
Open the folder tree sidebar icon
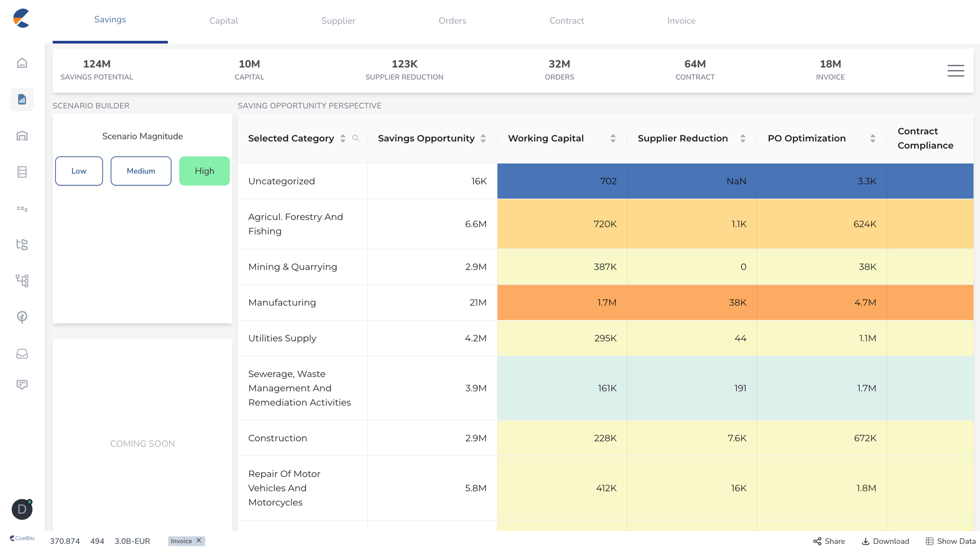[22, 244]
